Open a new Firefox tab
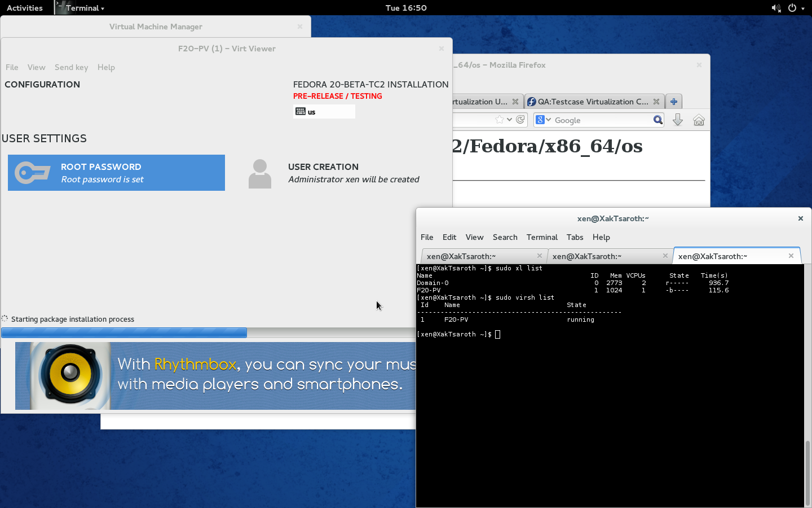The image size is (812, 508). [673, 102]
